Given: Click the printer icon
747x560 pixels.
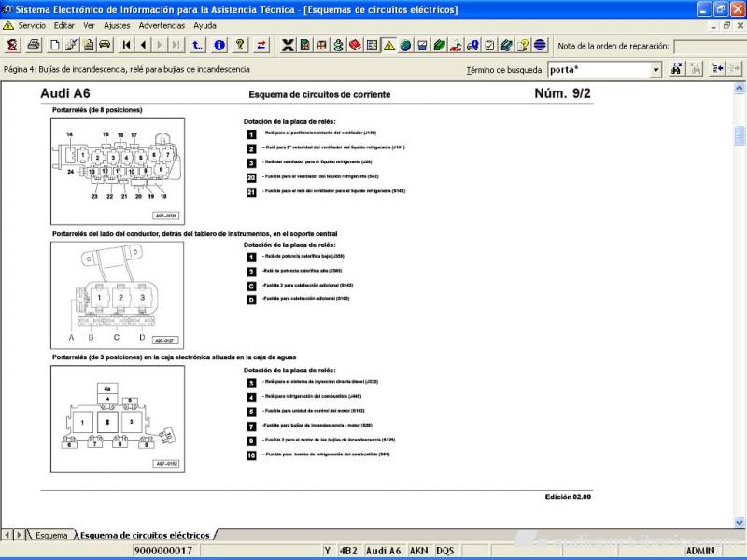Looking at the screenshot, I should [x=33, y=45].
